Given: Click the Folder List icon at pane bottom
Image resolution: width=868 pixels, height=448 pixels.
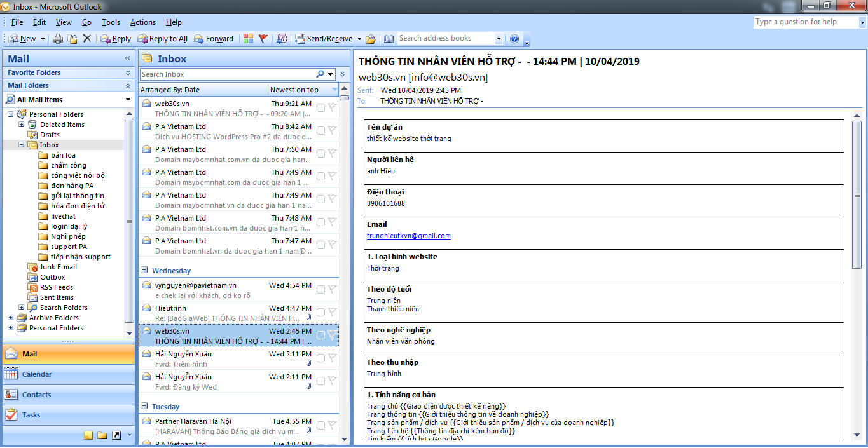Looking at the screenshot, I should pyautogui.click(x=102, y=435).
